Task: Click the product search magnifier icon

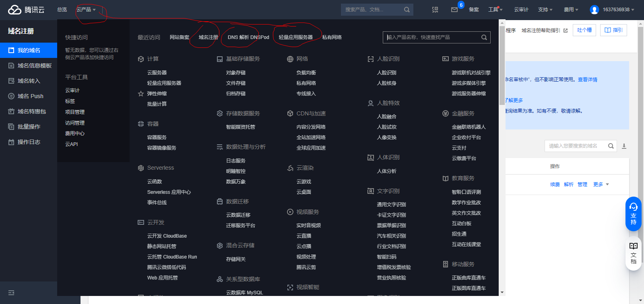Action: pyautogui.click(x=484, y=37)
